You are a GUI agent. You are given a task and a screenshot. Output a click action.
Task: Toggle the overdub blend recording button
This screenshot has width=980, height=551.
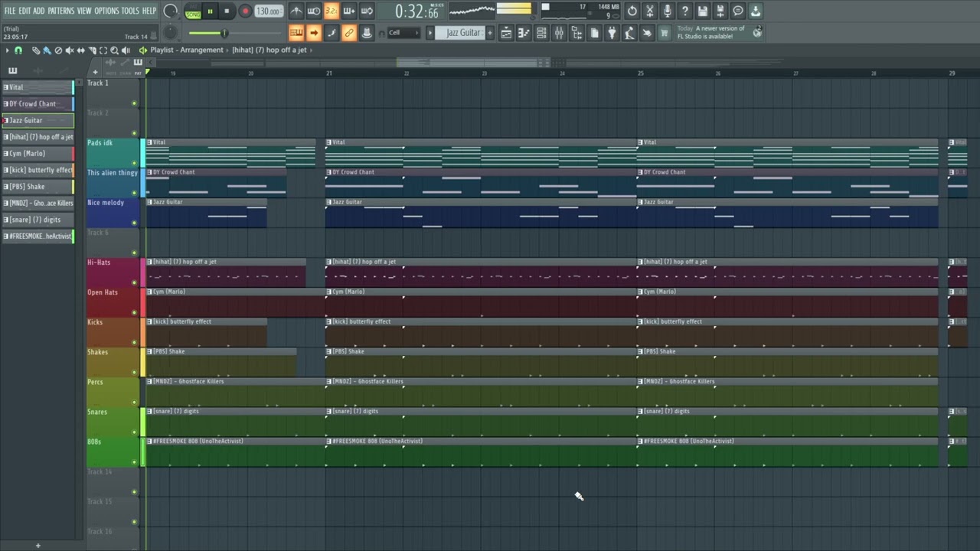(x=349, y=11)
